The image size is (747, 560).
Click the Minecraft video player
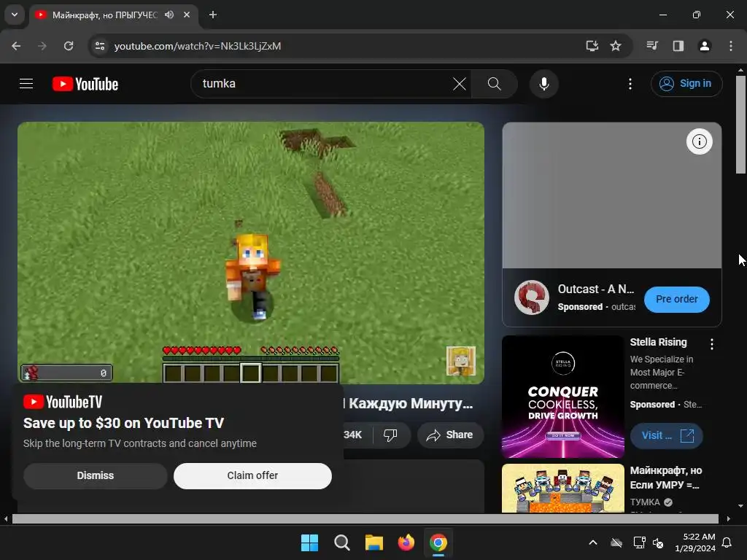pyautogui.click(x=251, y=253)
